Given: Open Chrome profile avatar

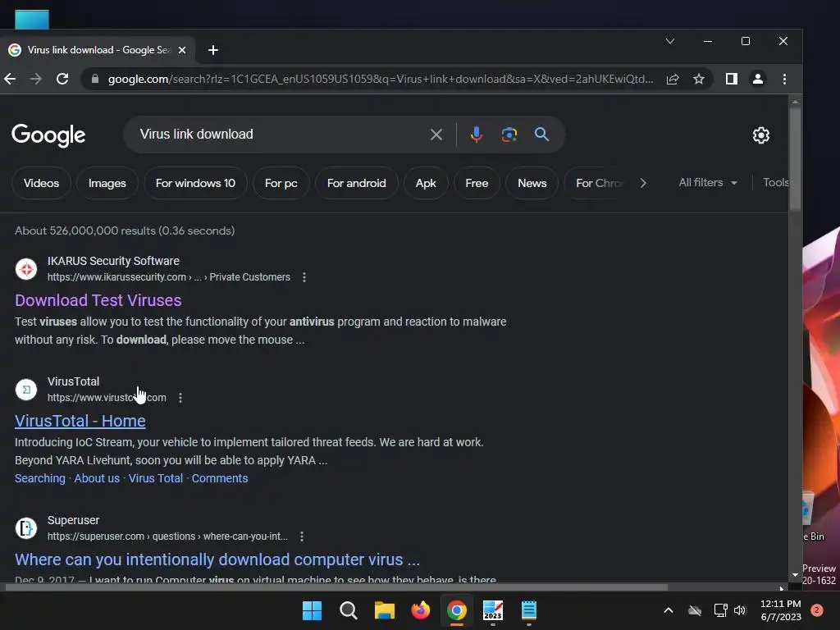Looking at the screenshot, I should click(757, 80).
